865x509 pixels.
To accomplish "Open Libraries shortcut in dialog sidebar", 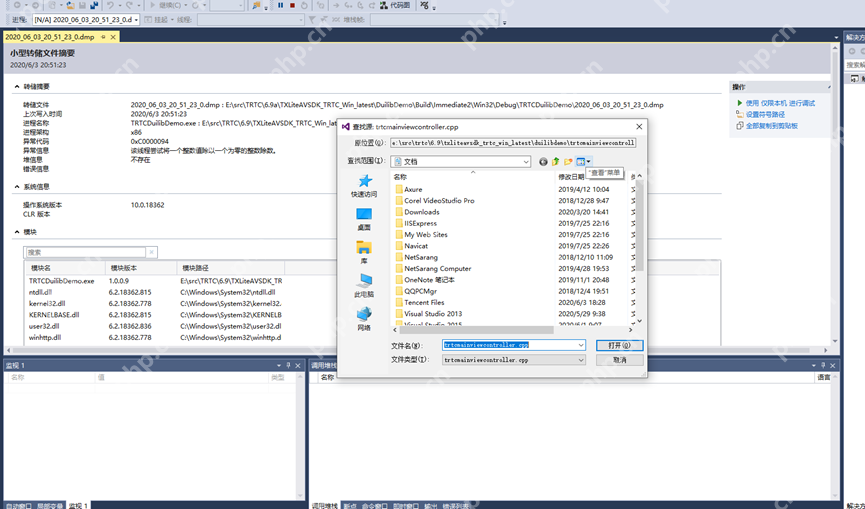I will [x=364, y=253].
